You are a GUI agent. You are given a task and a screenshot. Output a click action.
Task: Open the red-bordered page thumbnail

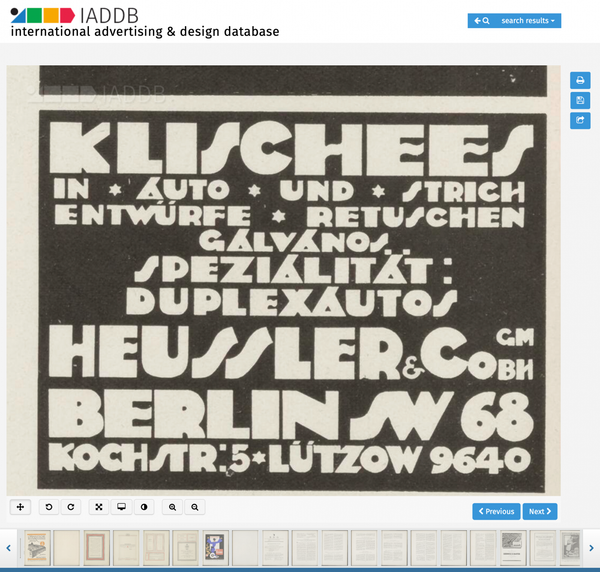(96, 548)
